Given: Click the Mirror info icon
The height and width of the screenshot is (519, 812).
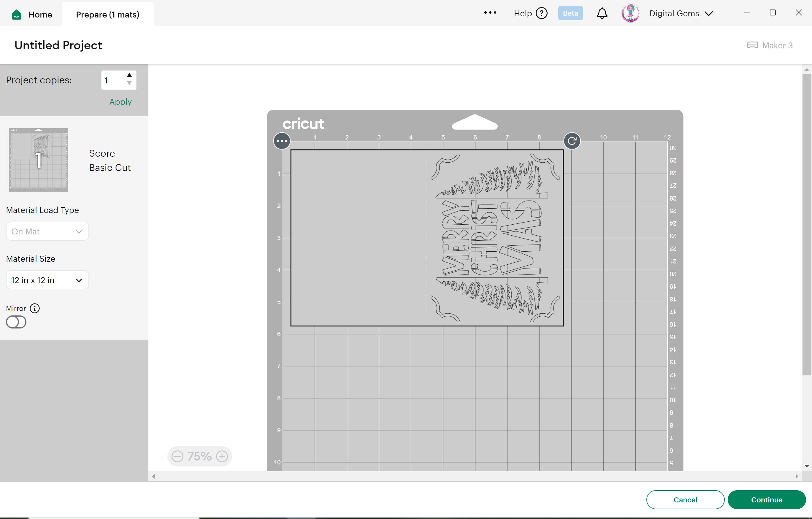Looking at the screenshot, I should [35, 308].
